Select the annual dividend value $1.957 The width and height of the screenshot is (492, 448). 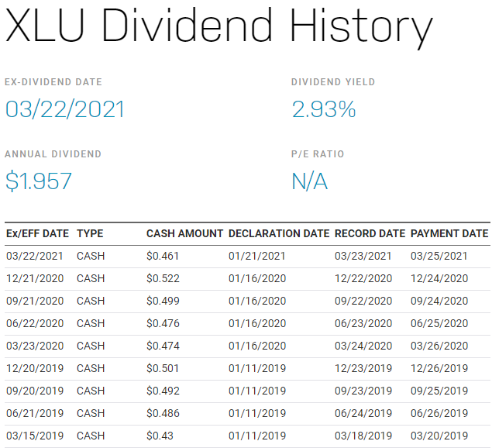pos(39,181)
